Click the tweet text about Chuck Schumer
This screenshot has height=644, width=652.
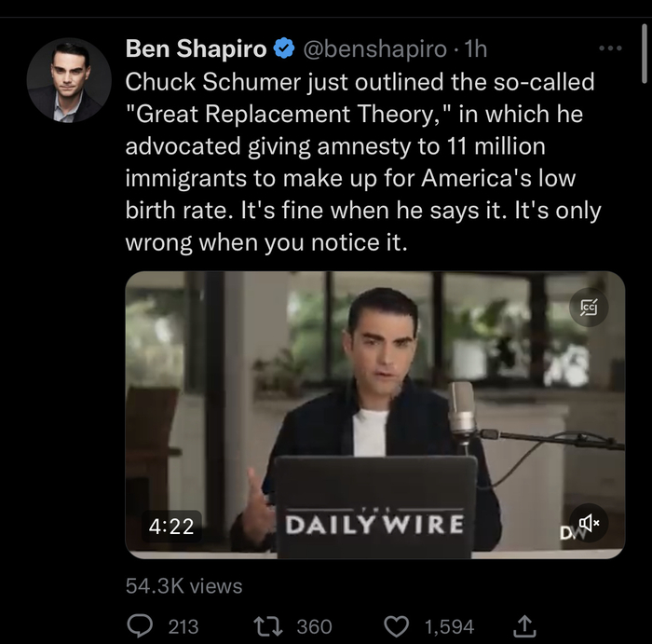pyautogui.click(x=363, y=163)
